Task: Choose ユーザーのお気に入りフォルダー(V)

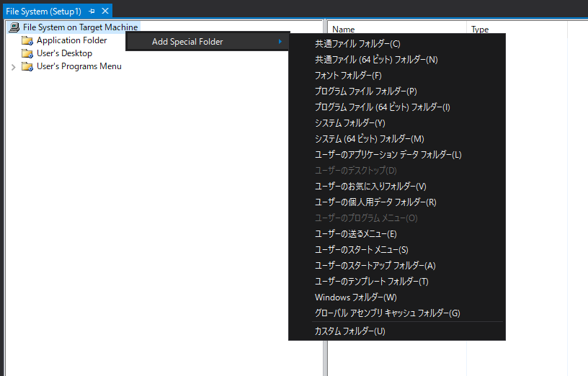Action: (x=397, y=187)
